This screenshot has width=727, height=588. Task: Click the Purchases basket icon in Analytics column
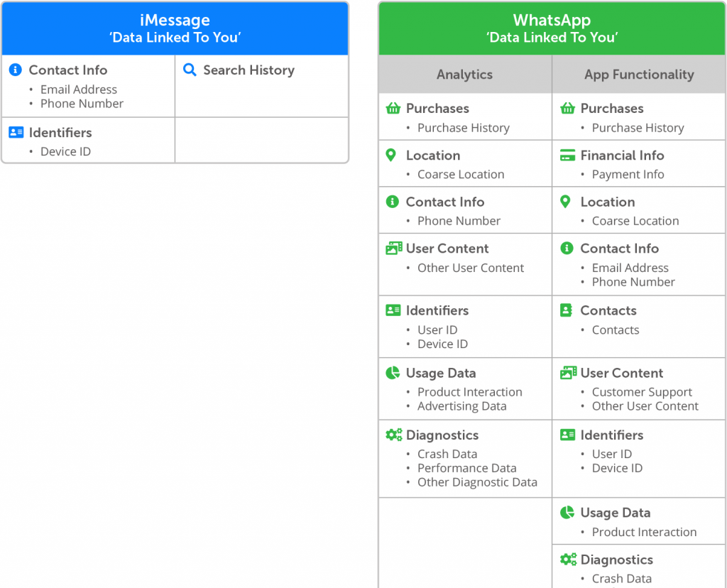pyautogui.click(x=393, y=108)
